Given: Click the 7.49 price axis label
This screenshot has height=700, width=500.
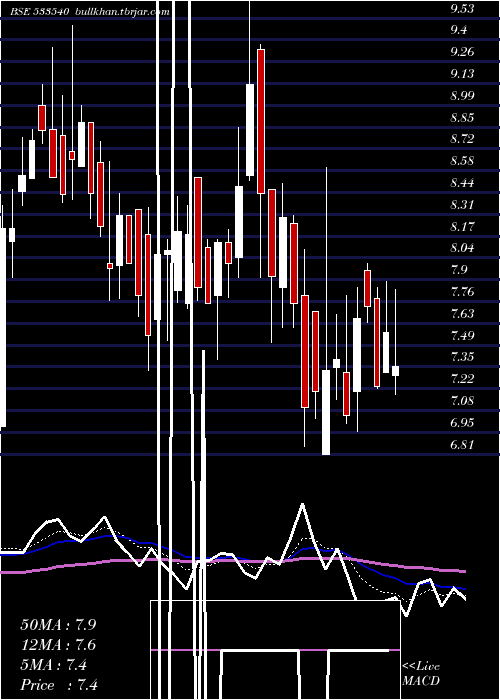Looking at the screenshot, I should coord(462,335).
